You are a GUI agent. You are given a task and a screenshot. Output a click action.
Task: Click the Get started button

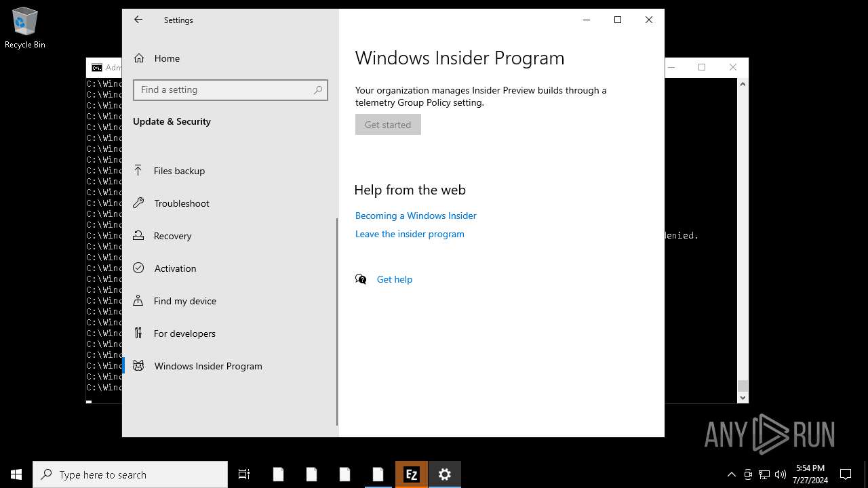[388, 125]
